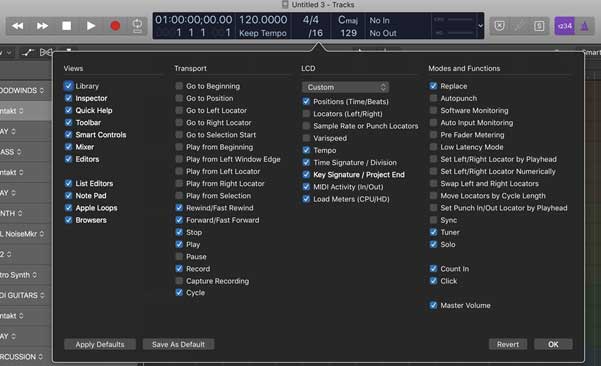Enable the Varispeed LCD checkbox
The image size is (601, 366).
(x=306, y=138)
